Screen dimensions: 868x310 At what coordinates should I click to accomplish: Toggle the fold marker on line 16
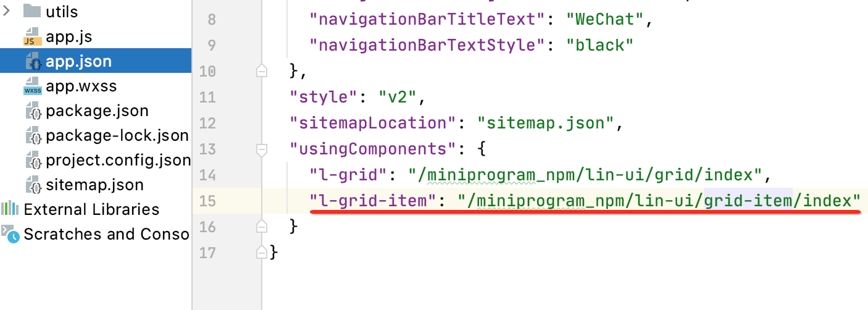(262, 227)
